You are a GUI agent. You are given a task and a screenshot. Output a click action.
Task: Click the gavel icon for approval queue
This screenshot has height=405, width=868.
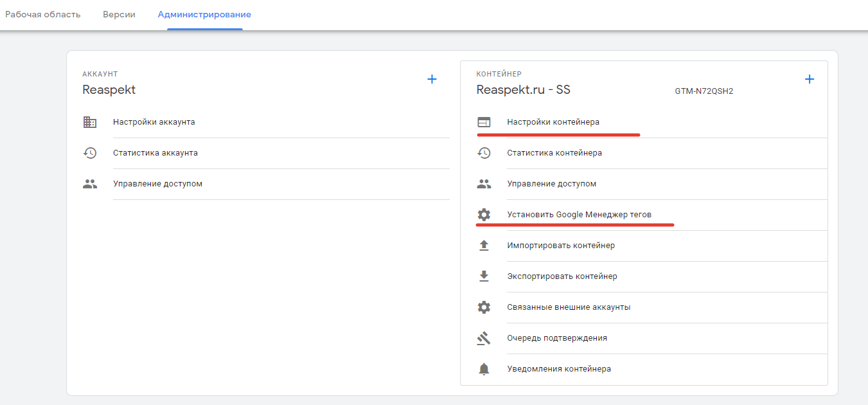point(484,338)
